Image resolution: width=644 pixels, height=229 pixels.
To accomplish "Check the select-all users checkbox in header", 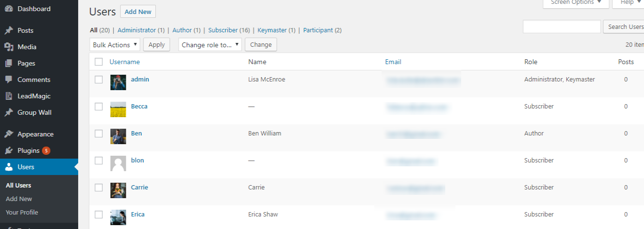I will 99,62.
